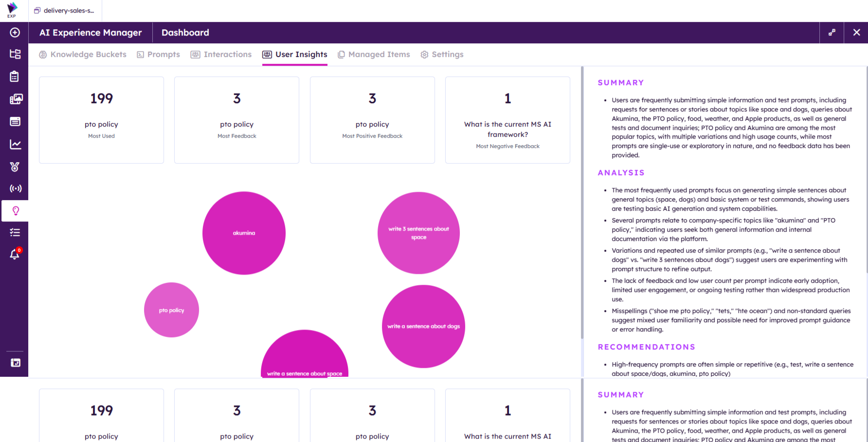
Task: Open the broadcast signal icon in sidebar
Action: (x=16, y=188)
